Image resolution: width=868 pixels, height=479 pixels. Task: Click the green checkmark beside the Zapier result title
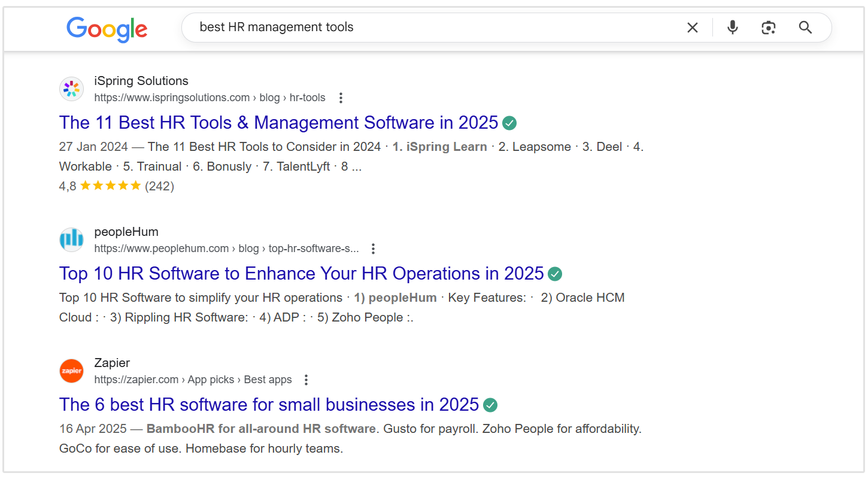click(490, 405)
